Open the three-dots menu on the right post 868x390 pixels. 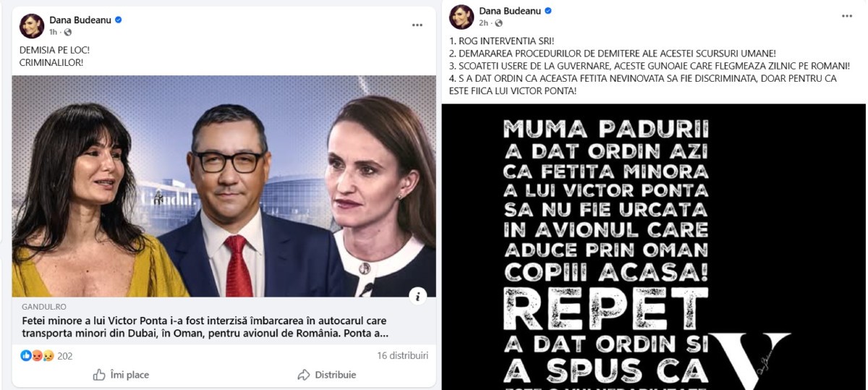click(847, 16)
